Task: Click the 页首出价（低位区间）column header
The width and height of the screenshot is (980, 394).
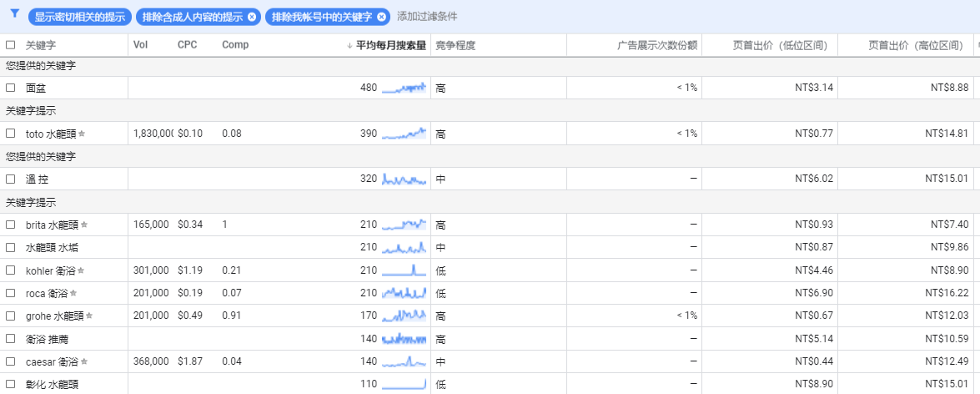Action: click(x=781, y=45)
